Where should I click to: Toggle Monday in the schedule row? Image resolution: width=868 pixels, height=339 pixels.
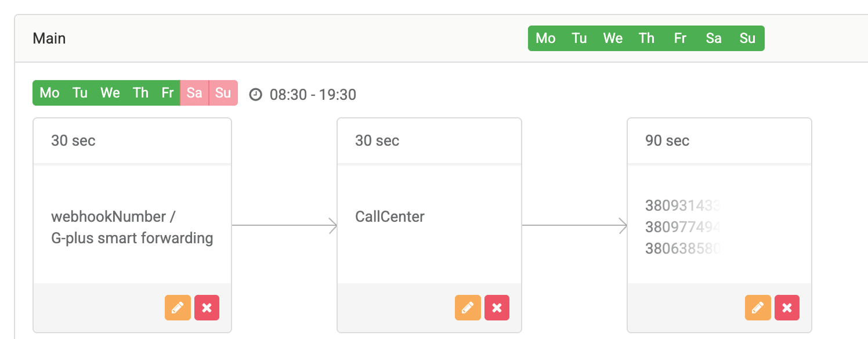tap(50, 93)
